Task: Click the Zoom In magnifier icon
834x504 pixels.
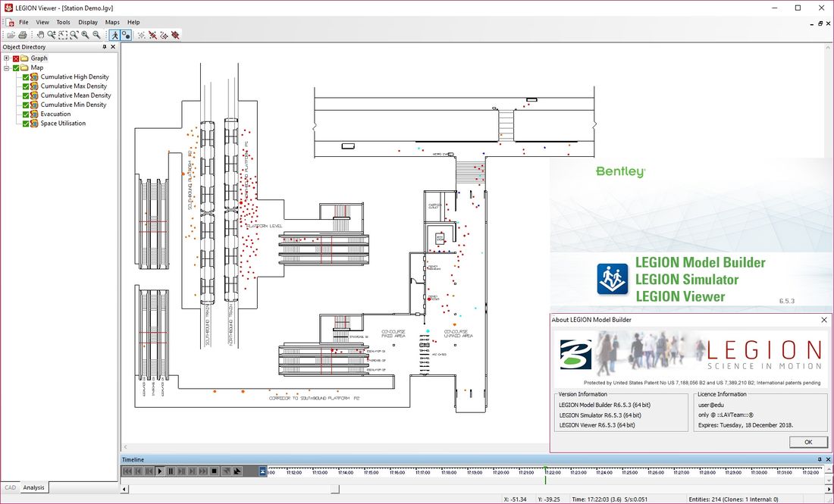Action: pyautogui.click(x=85, y=35)
